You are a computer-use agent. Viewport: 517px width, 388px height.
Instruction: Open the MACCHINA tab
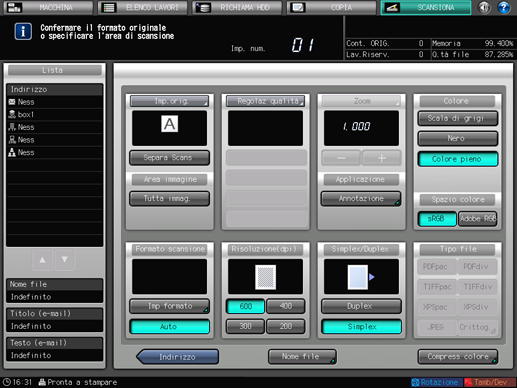(x=48, y=8)
